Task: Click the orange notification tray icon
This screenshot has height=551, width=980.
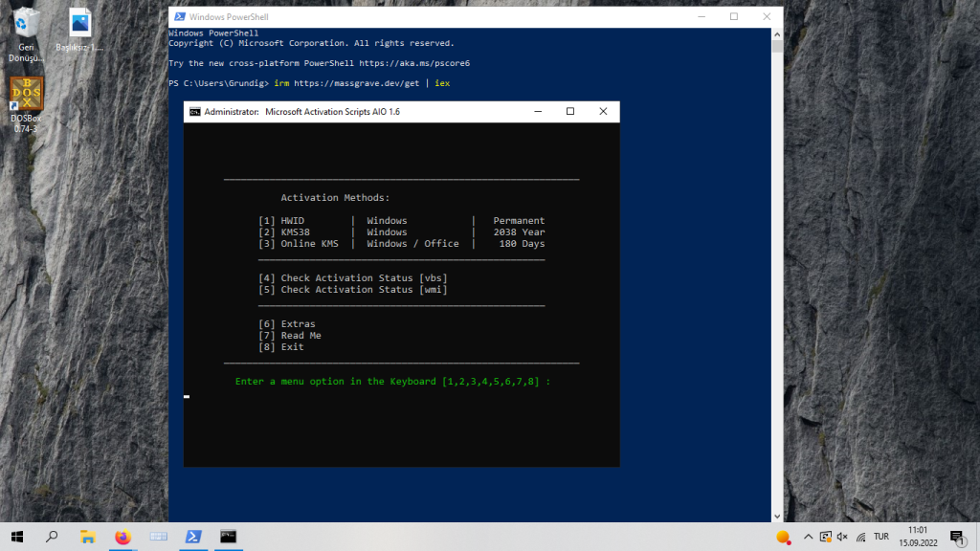Action: 783,537
